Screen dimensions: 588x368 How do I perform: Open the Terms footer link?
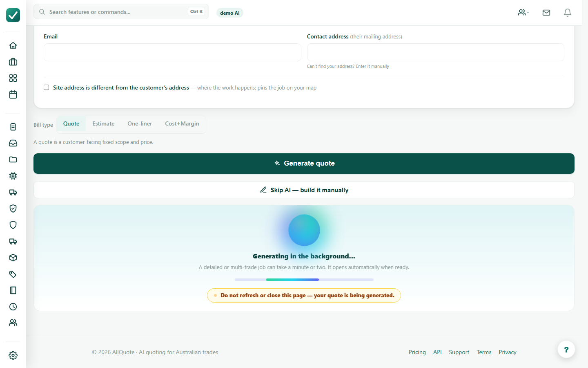[x=484, y=352]
